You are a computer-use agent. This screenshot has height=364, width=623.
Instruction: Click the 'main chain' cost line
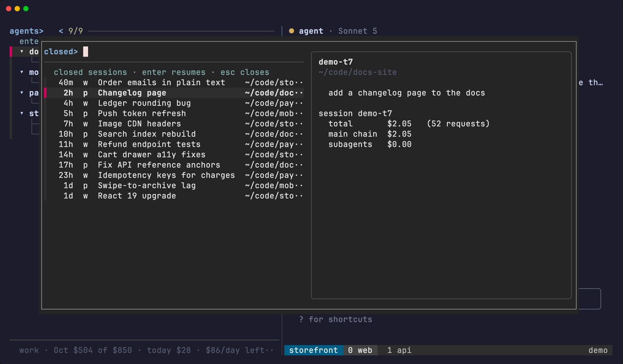click(369, 134)
